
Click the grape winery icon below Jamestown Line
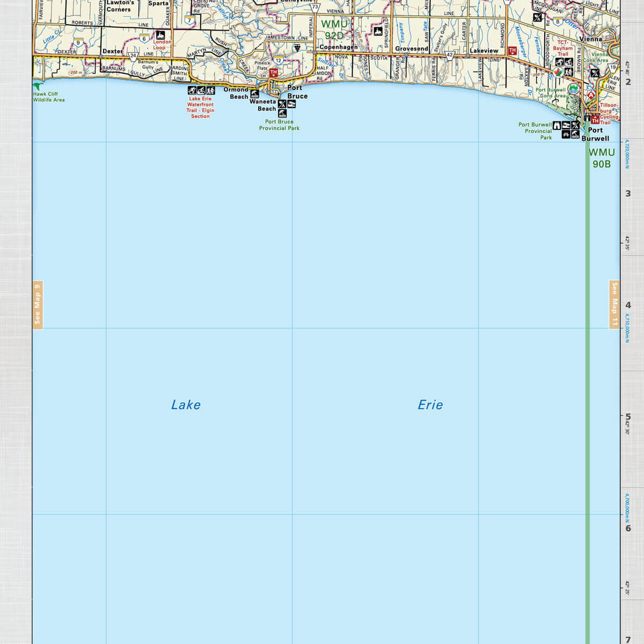click(x=297, y=47)
